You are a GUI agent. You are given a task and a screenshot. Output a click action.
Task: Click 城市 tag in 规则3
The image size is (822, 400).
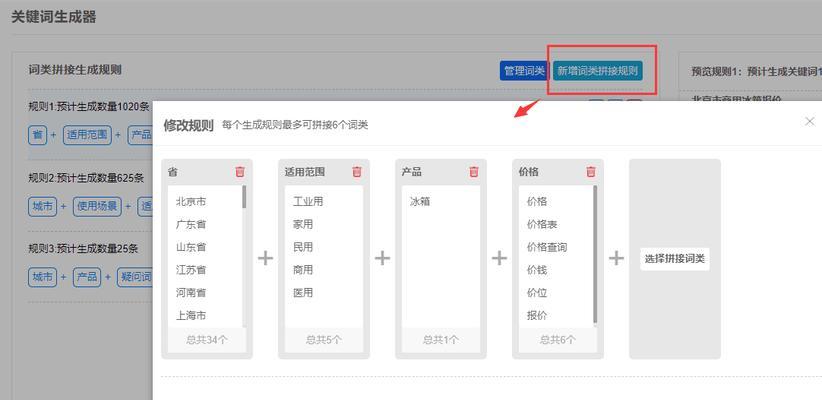(x=42, y=277)
